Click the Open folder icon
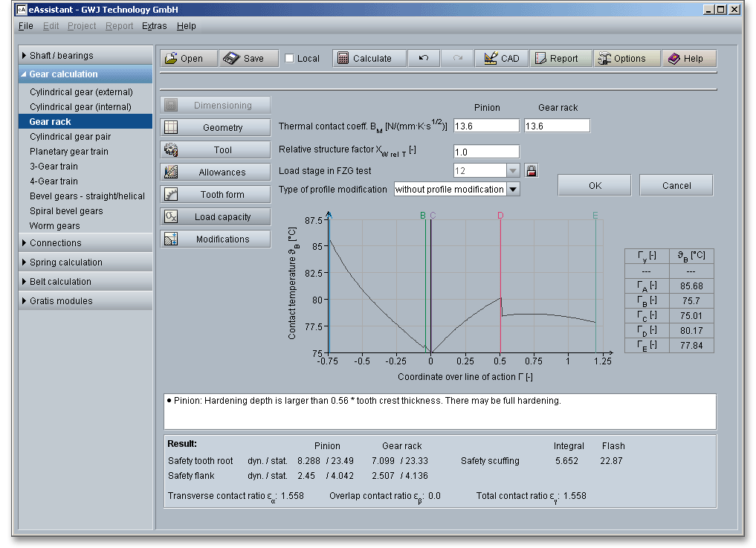756x548 pixels. [x=171, y=59]
